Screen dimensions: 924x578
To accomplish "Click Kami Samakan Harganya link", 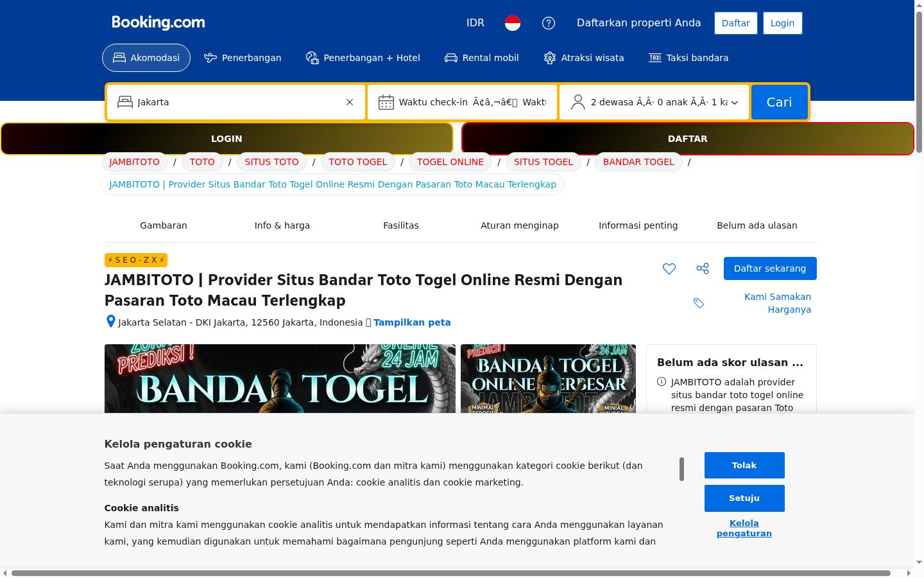I will 778,303.
